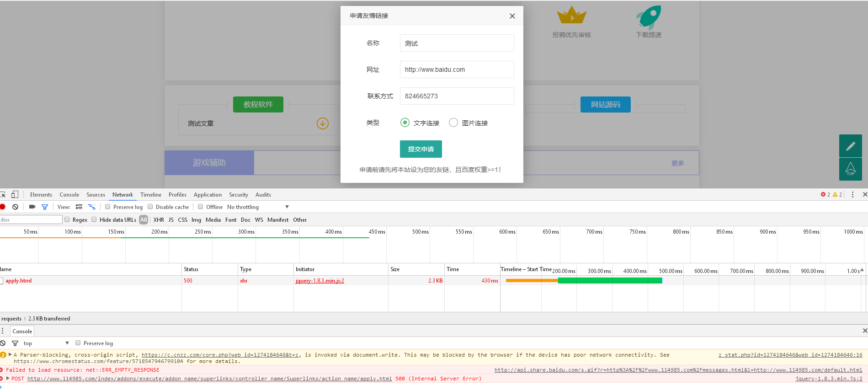The width and height of the screenshot is (868, 390).
Task: Switch to the Profiles tab
Action: click(x=177, y=195)
